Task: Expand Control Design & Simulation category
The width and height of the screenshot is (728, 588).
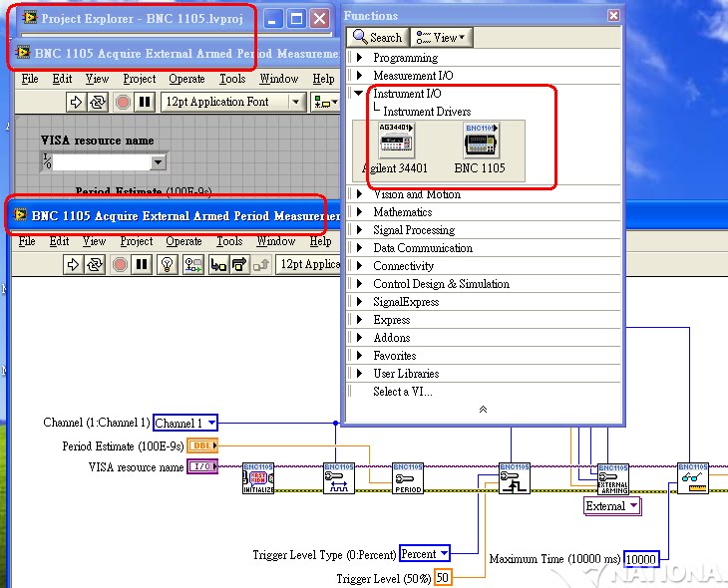Action: pyautogui.click(x=359, y=284)
